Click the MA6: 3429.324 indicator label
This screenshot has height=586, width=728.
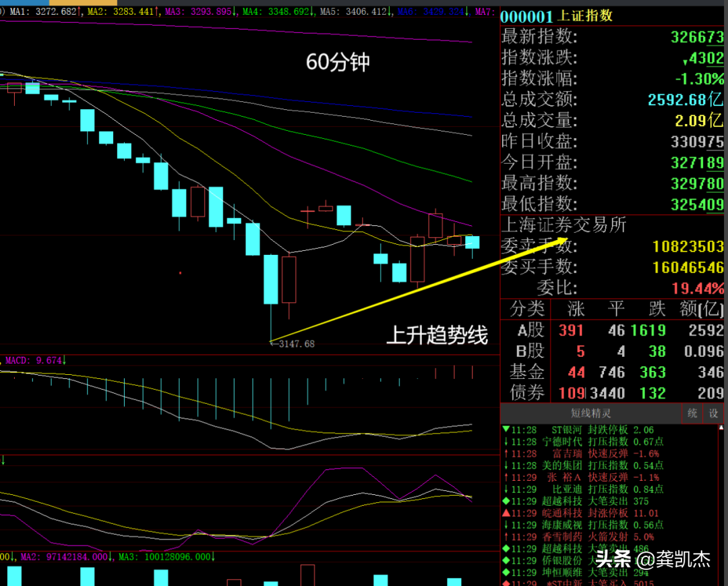click(433, 11)
